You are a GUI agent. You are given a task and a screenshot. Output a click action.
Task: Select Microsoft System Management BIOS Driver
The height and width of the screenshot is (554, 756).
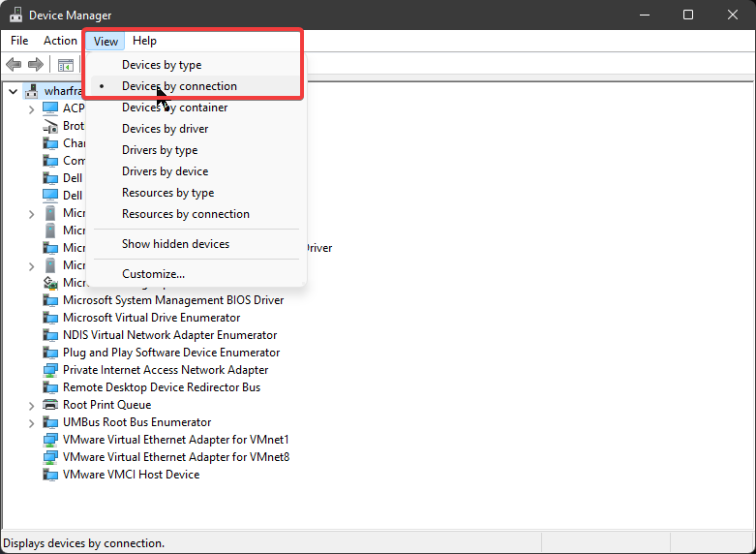pyautogui.click(x=173, y=300)
